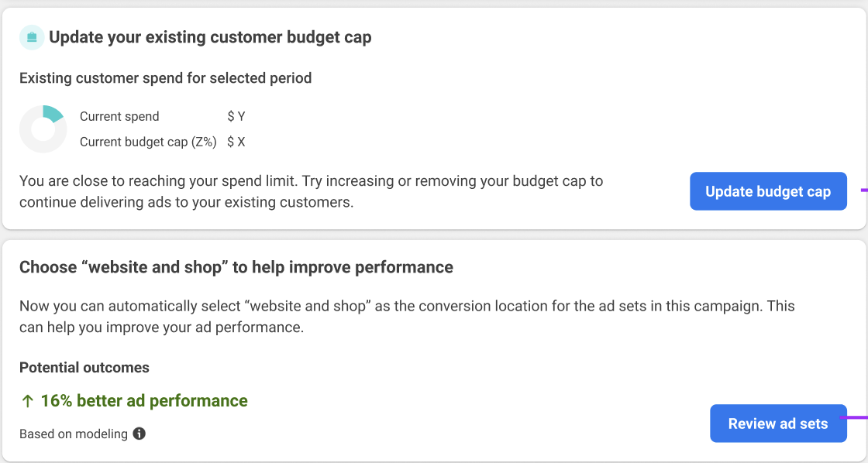Select the Current spend label
Screen dimensions: 868x463
(x=119, y=117)
